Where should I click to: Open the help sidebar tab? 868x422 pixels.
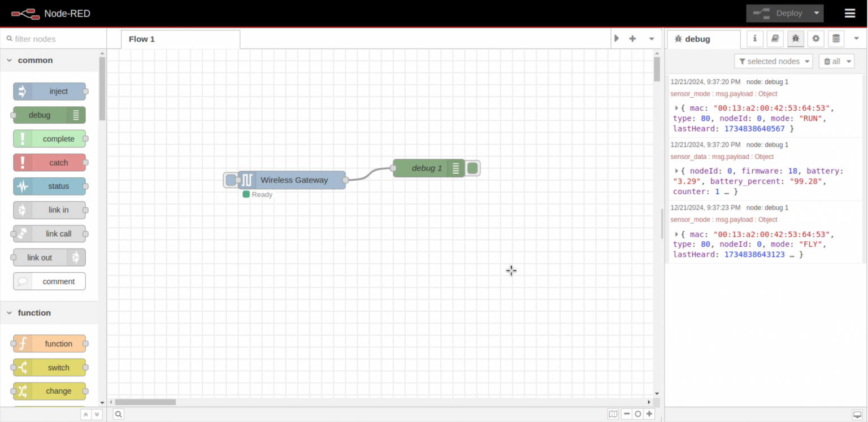point(775,38)
